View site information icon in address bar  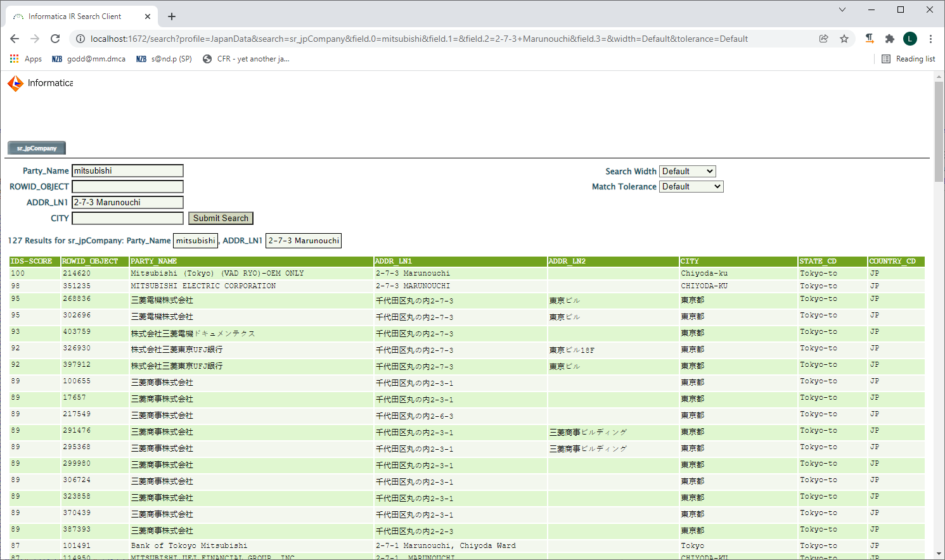[x=80, y=39]
